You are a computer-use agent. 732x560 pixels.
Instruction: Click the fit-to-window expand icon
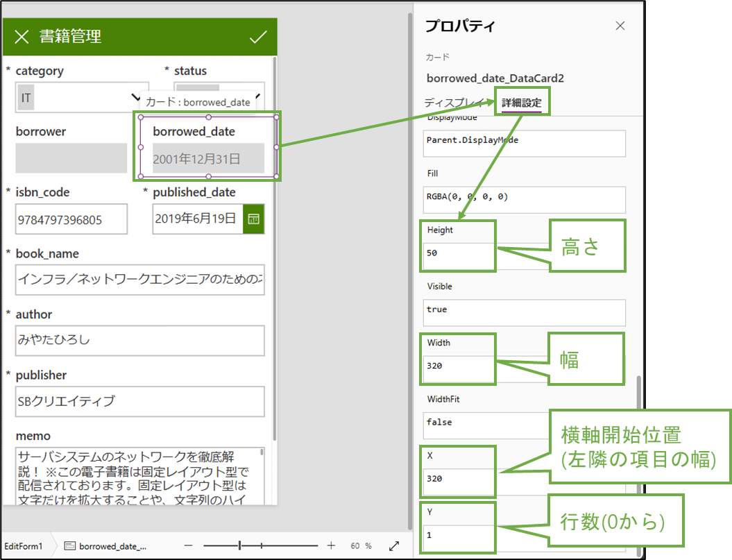point(394,545)
